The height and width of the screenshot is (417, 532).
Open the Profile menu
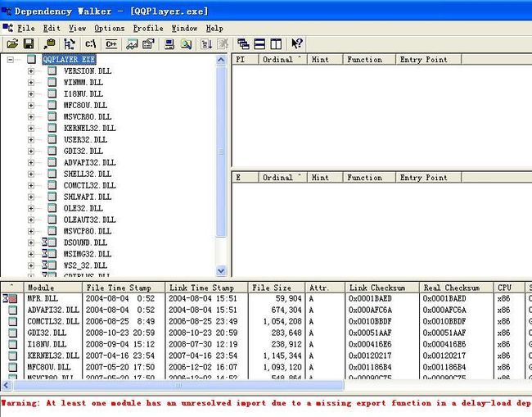tap(148, 28)
